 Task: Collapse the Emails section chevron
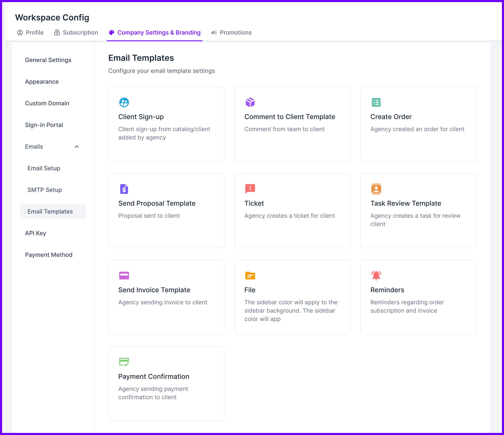[77, 147]
